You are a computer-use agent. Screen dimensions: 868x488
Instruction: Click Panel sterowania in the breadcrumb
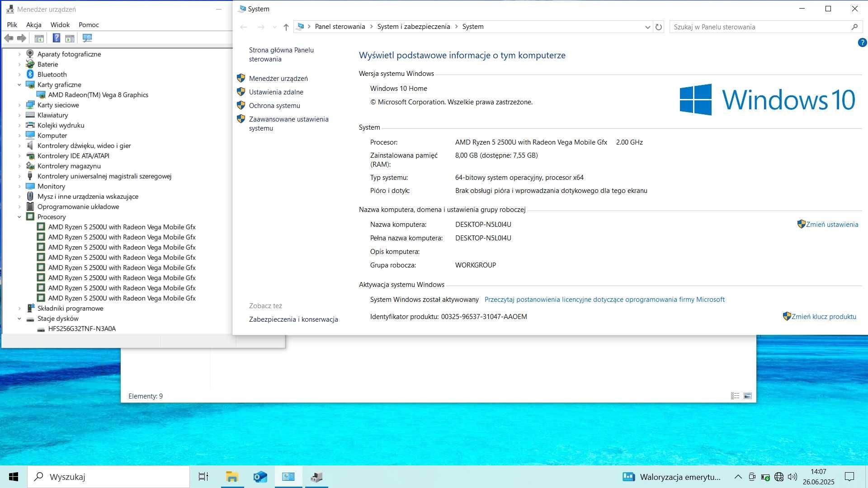340,27
